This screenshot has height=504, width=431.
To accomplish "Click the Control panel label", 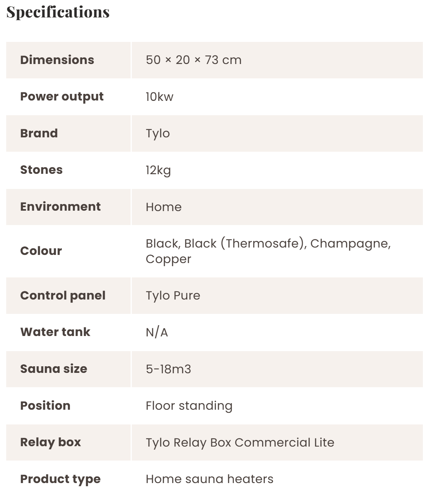I will tap(63, 295).
